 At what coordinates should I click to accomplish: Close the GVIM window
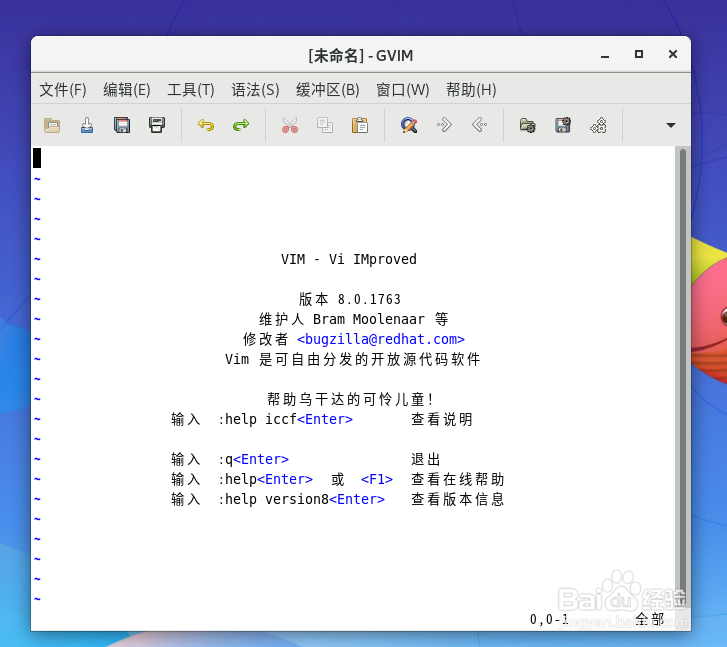tap(673, 54)
